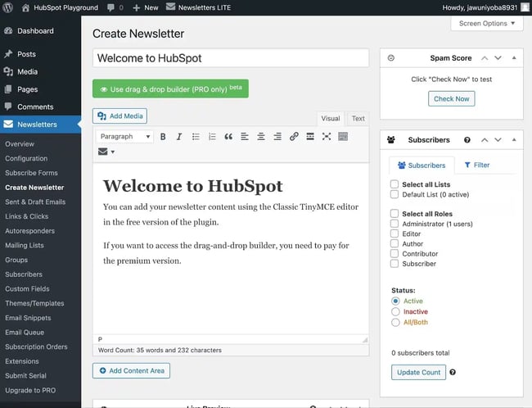Open comments bubble in admin bar
Image resolution: width=532 pixels, height=408 pixels.
click(110, 7)
